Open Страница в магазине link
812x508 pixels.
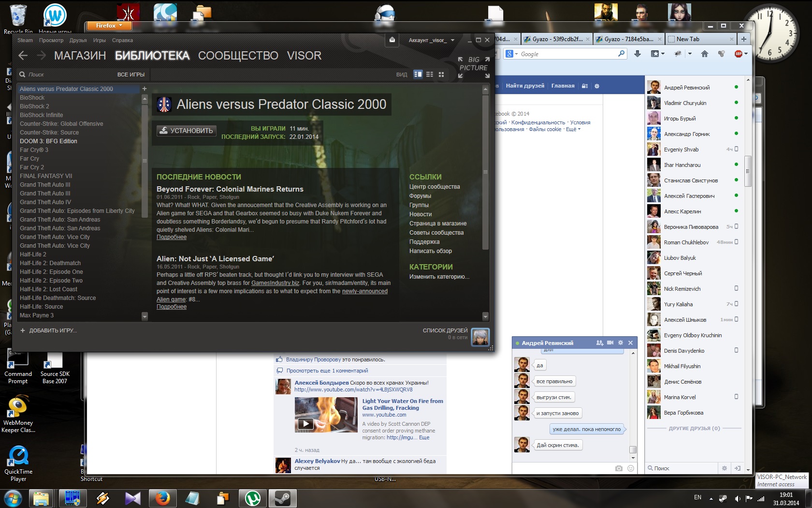click(x=438, y=224)
